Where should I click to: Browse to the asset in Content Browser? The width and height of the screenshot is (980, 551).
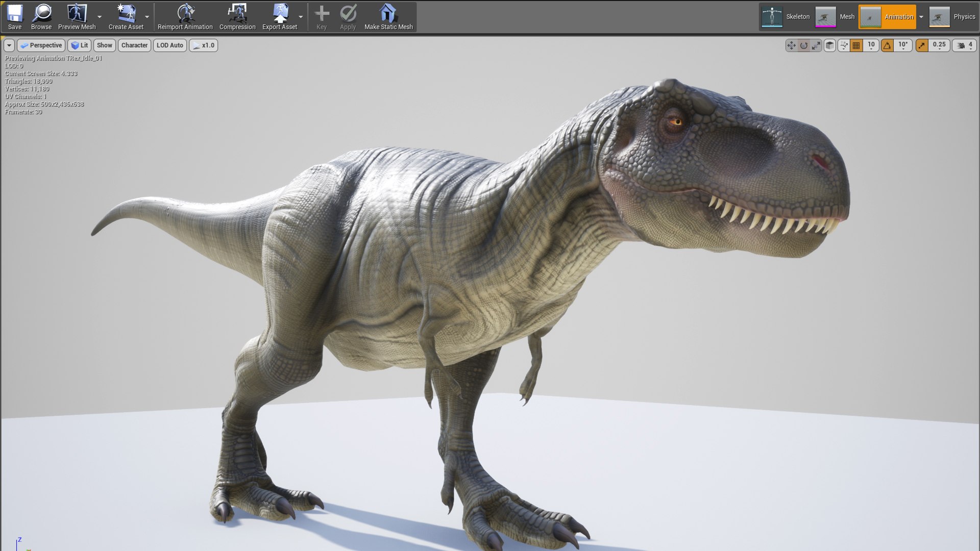pos(41,17)
